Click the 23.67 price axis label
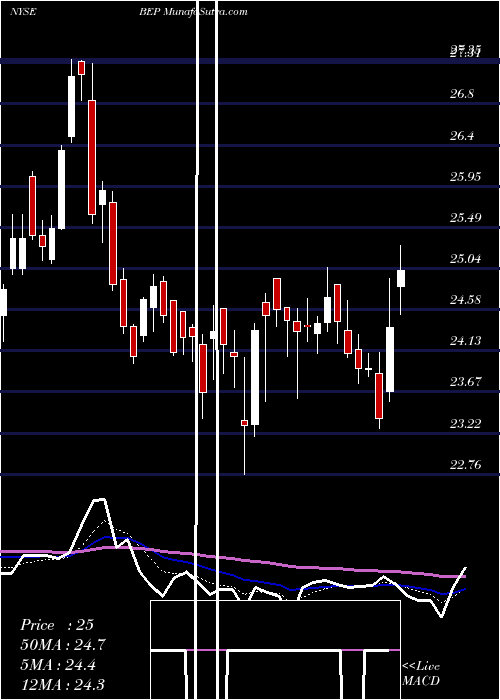 [x=466, y=382]
